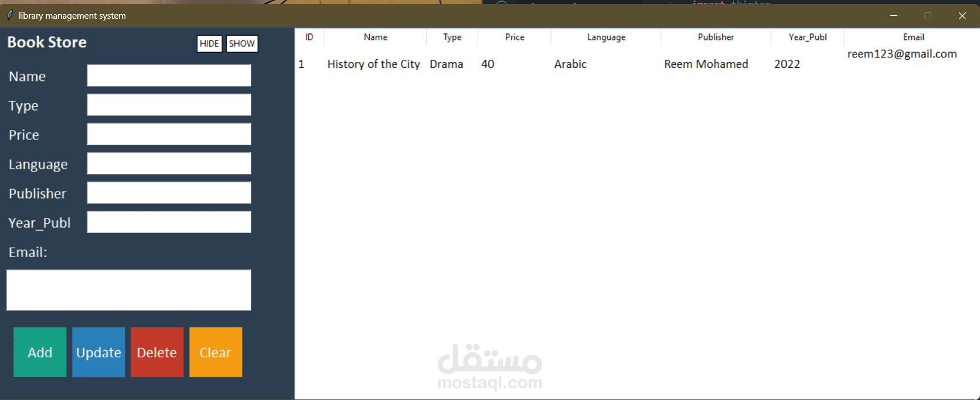Image resolution: width=980 pixels, height=400 pixels.
Task: Click the 'Price' form label
Action: pos(23,135)
